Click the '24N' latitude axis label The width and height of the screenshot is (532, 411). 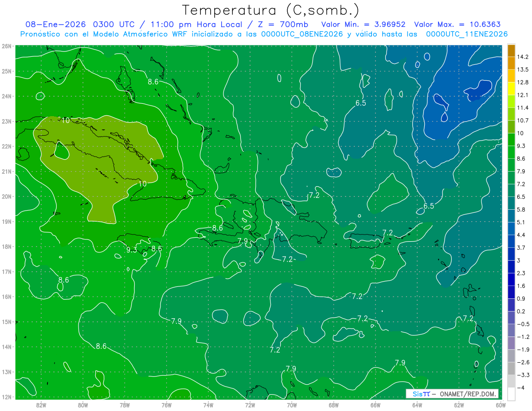coord(7,96)
